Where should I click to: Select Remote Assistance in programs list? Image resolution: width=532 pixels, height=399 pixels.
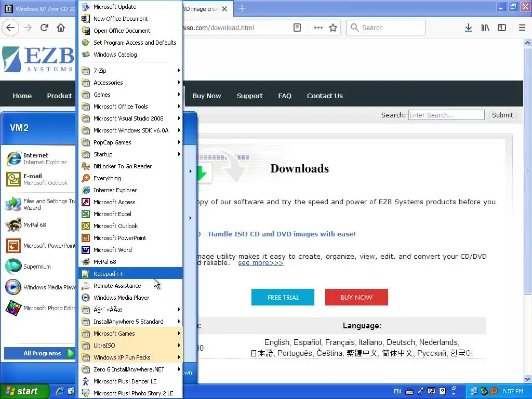point(130,286)
